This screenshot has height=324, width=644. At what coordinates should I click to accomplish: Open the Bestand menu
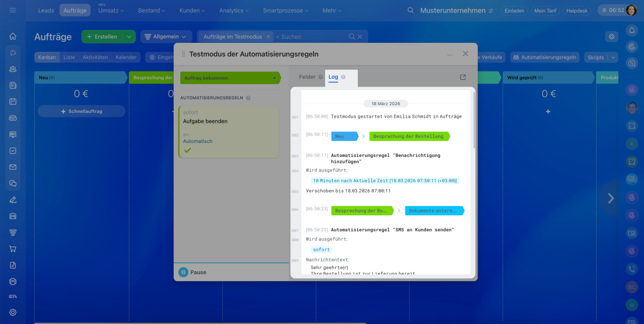(x=152, y=11)
